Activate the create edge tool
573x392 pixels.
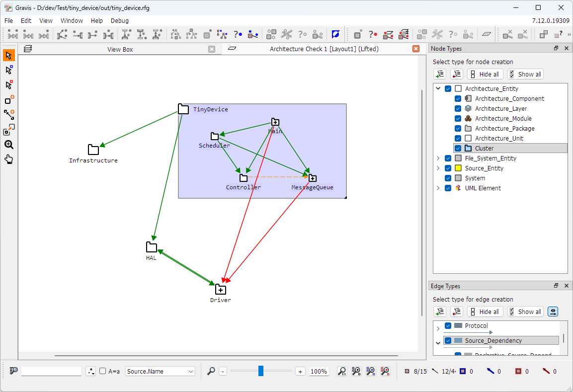[9, 115]
